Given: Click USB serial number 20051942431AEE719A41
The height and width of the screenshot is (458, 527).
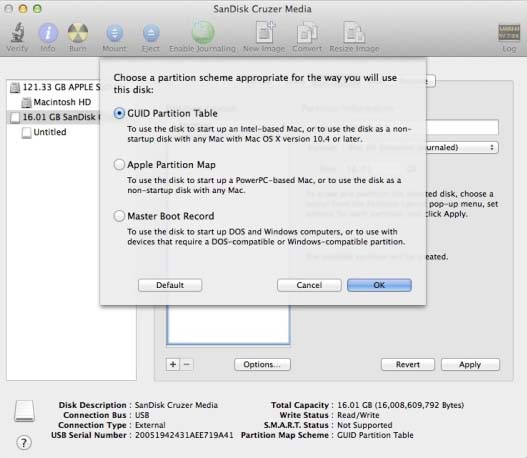Looking at the screenshot, I should coord(184,435).
